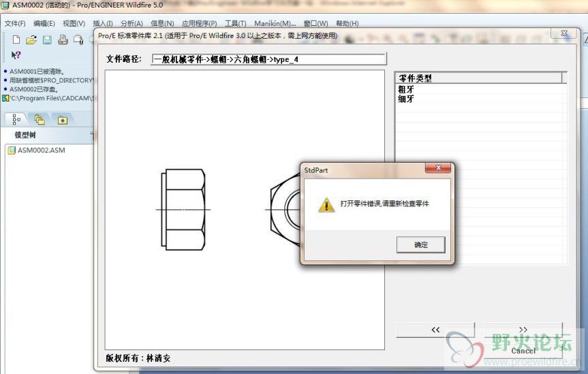Click the 文件路径 input field
Image resolution: width=588 pixels, height=374 pixels.
coord(268,59)
